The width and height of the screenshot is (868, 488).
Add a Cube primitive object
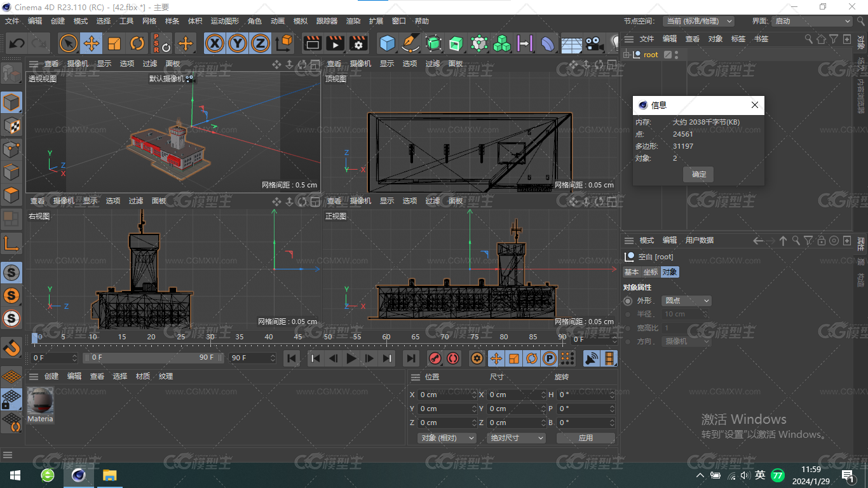387,43
